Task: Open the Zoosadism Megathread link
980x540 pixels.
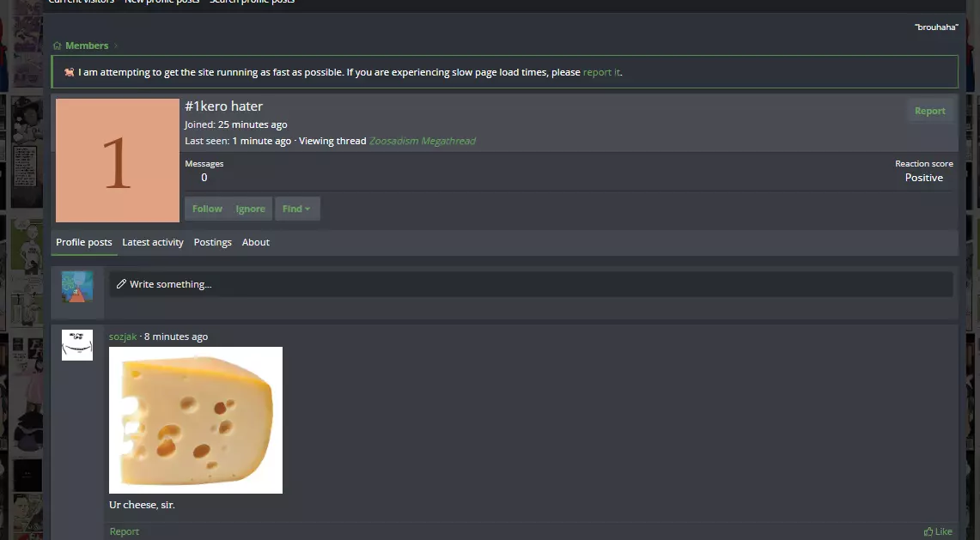Action: (423, 142)
